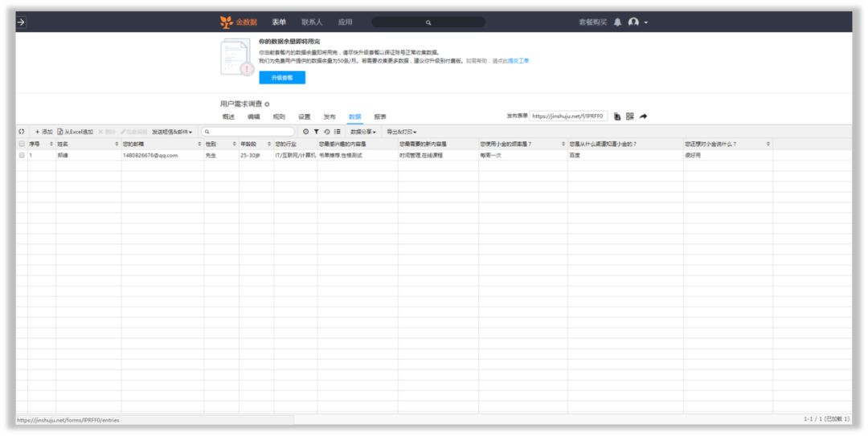The height and width of the screenshot is (436, 868).
Task: Click the history icon right of the funnel
Action: click(326, 132)
